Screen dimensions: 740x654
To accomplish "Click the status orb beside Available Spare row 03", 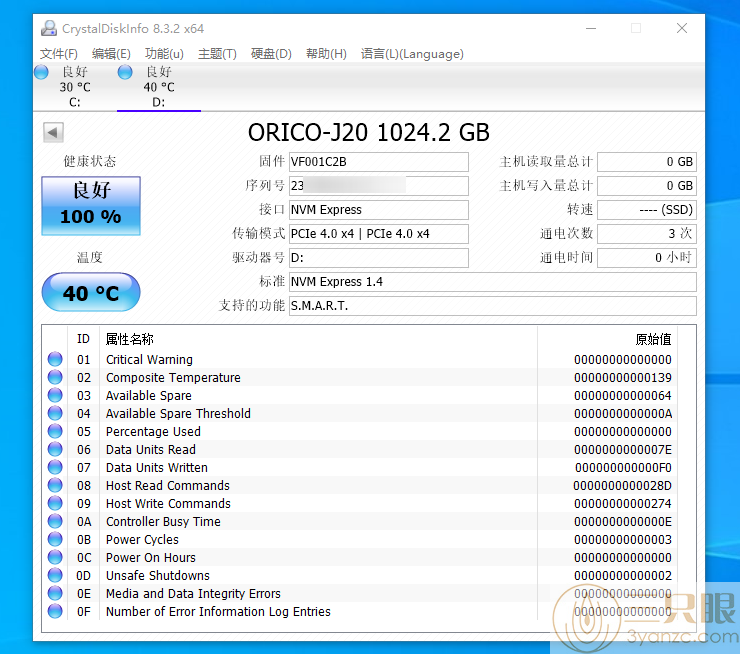I will pyautogui.click(x=55, y=395).
